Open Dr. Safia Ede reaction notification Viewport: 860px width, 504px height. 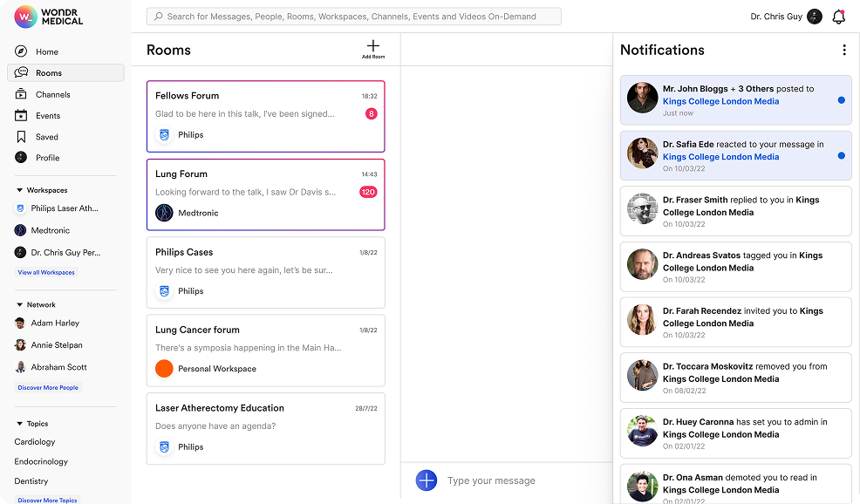[735, 156]
